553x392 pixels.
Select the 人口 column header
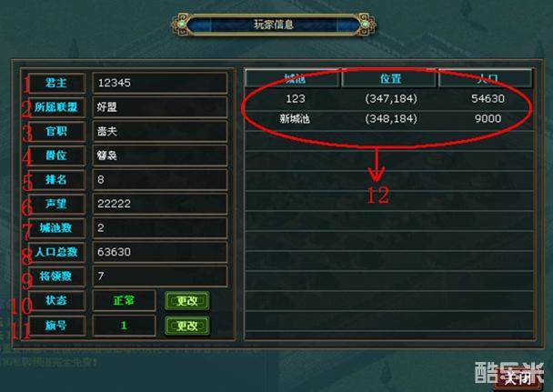486,78
